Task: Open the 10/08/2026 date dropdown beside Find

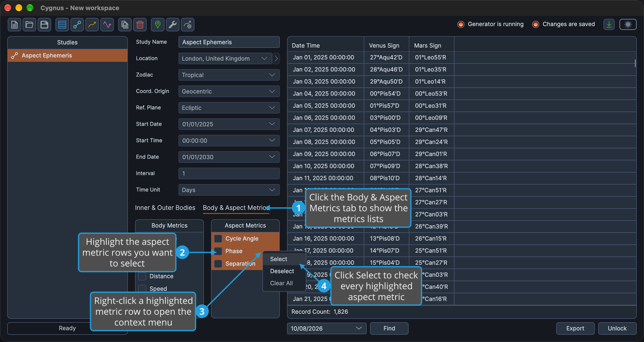Action: (327, 328)
